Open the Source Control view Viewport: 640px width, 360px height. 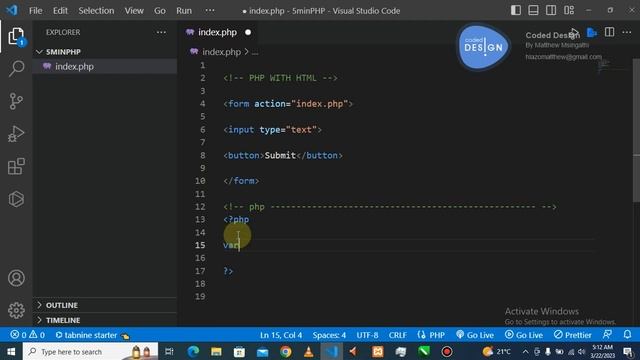16,101
